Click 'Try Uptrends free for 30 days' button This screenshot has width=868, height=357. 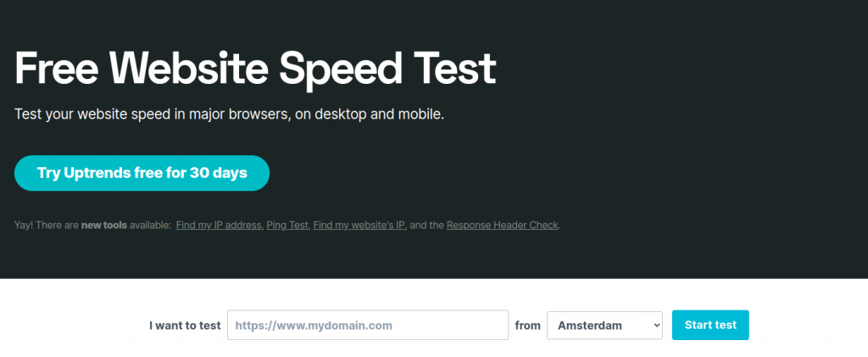pos(142,173)
